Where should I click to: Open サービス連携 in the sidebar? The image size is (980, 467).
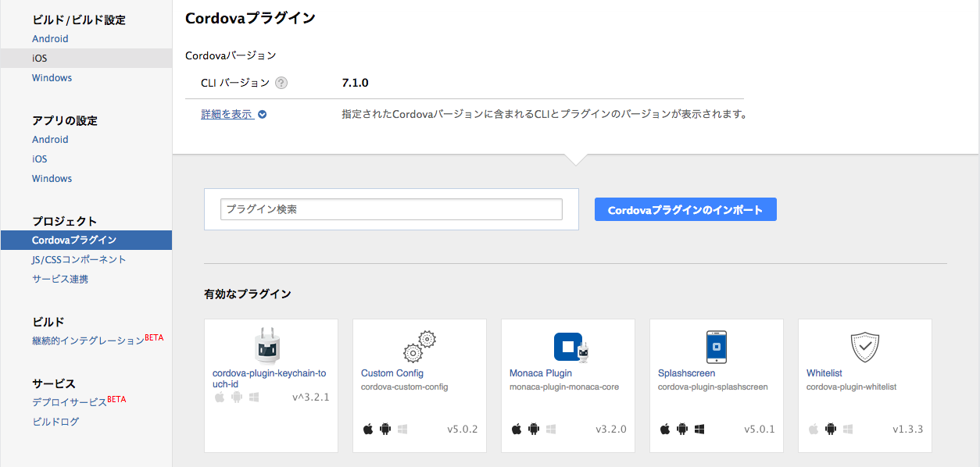[x=60, y=279]
